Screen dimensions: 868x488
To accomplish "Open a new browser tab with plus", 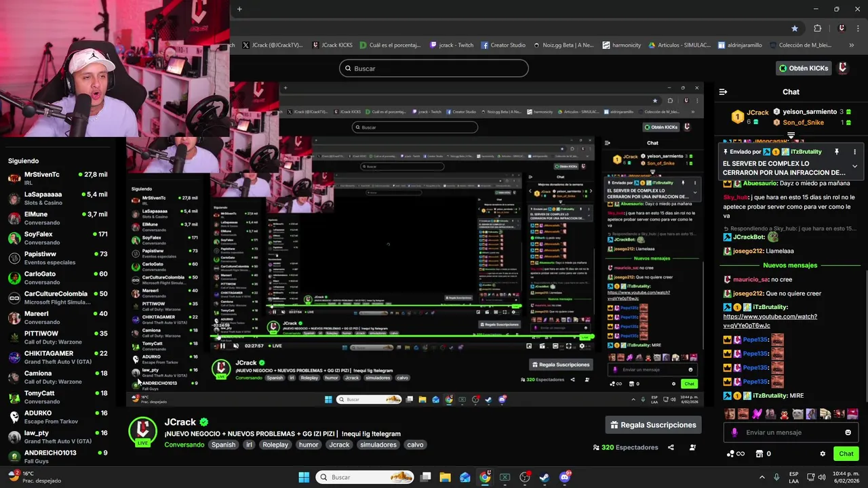I will click(239, 9).
